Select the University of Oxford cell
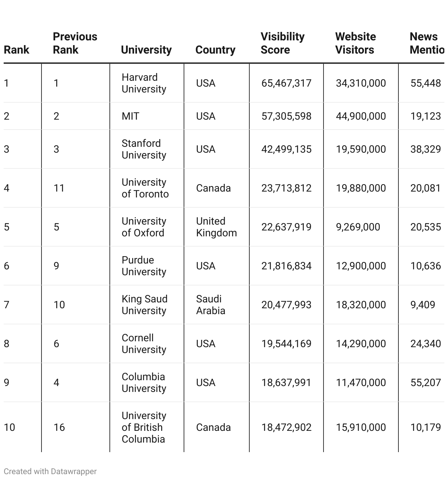 (x=144, y=227)
